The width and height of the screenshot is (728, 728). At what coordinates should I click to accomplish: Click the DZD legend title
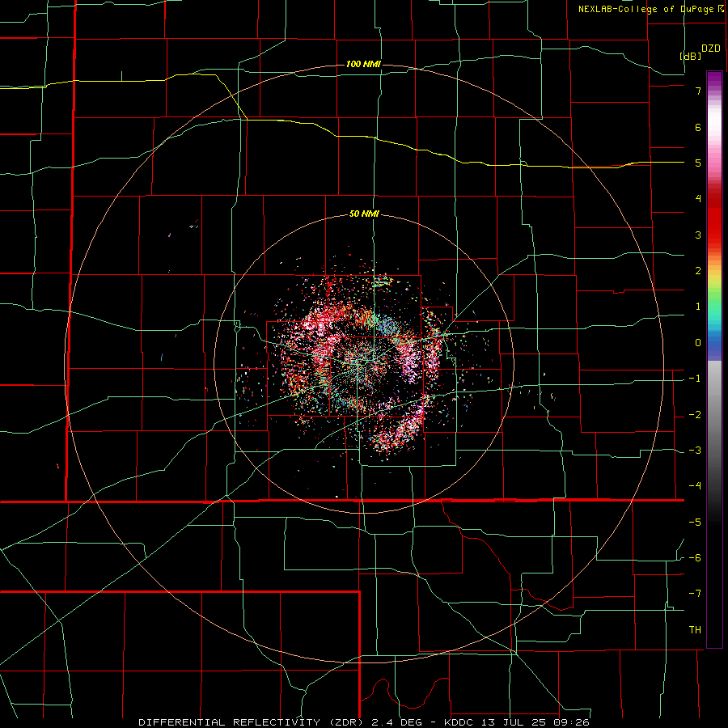tap(711, 49)
